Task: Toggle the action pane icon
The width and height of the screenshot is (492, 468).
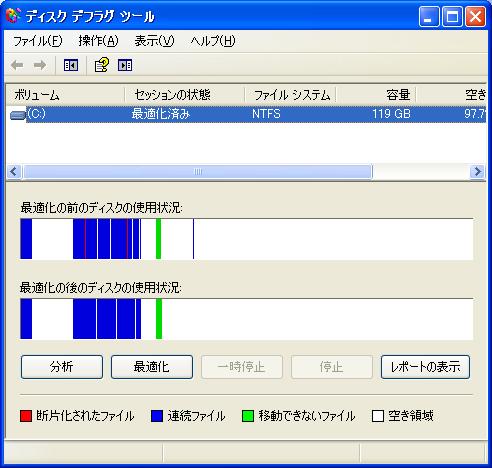Action: coord(125,65)
